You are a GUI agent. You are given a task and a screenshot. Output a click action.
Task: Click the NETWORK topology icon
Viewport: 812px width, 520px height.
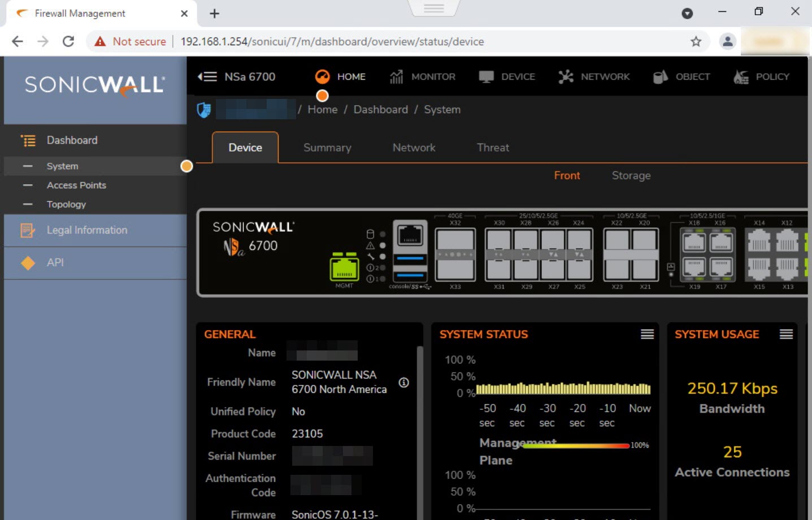(x=566, y=77)
